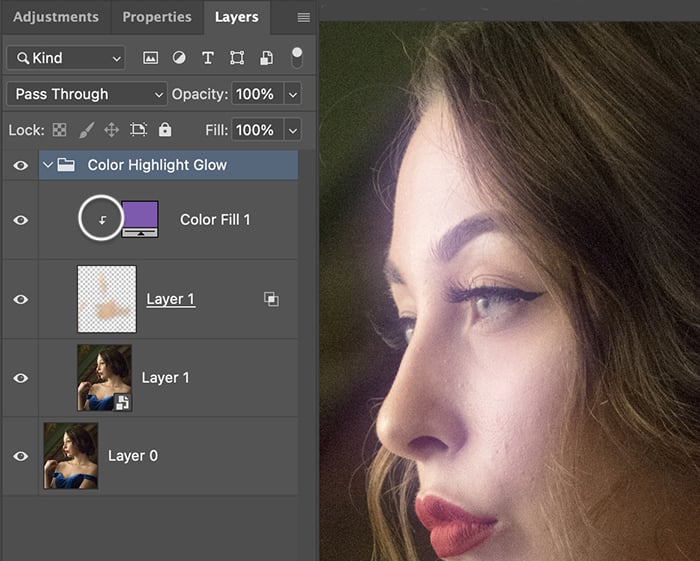Filter for type layers icon
The height and width of the screenshot is (561, 700).
pyautogui.click(x=208, y=58)
